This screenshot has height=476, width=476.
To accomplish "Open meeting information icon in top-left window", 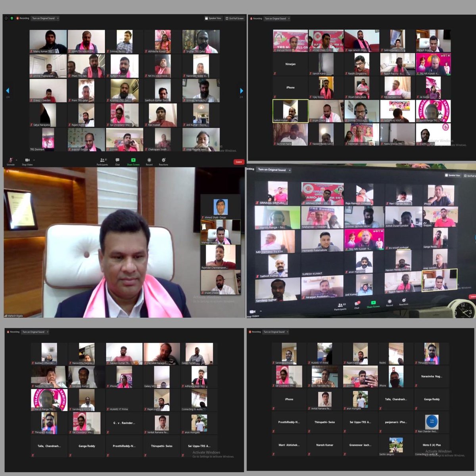I will tap(6, 18).
